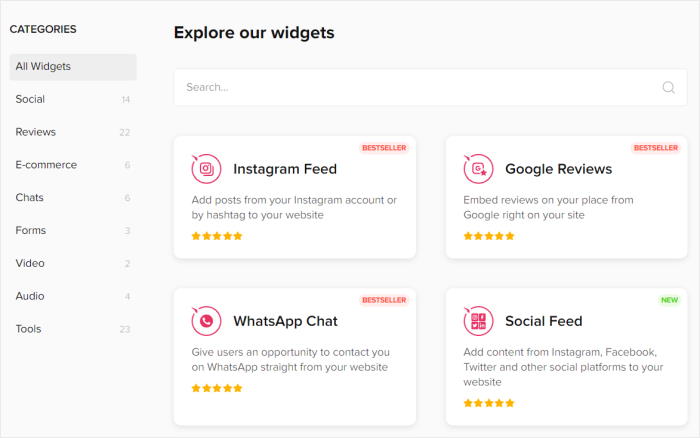Click the Google Reviews star rating
The height and width of the screenshot is (438, 700).
[x=489, y=236]
